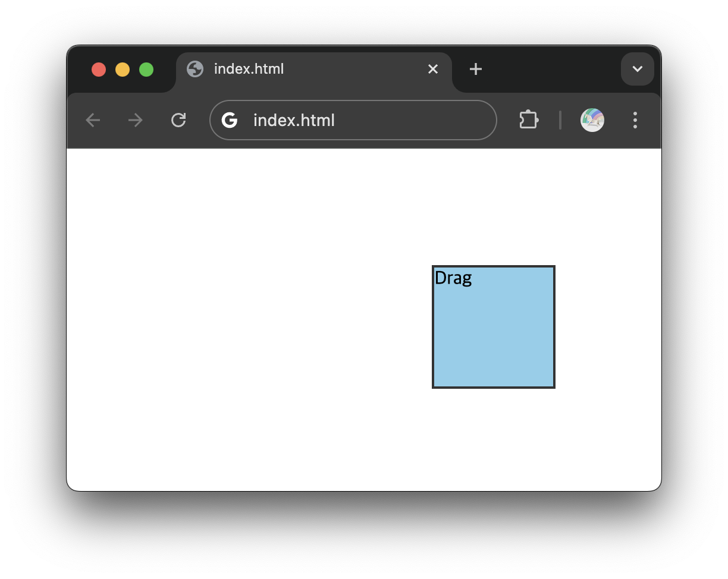
Task: Click the browser forward arrow
Action: (x=136, y=120)
